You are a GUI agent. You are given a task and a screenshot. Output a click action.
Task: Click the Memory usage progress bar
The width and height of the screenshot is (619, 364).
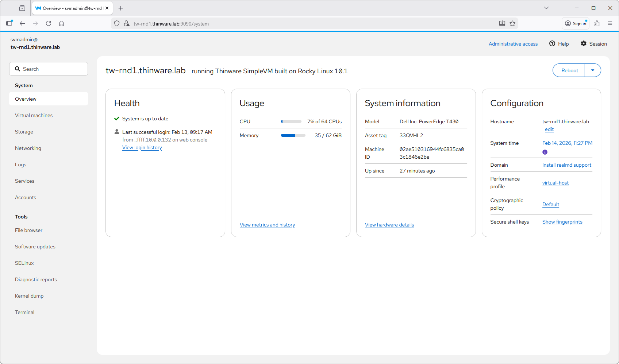click(x=293, y=135)
